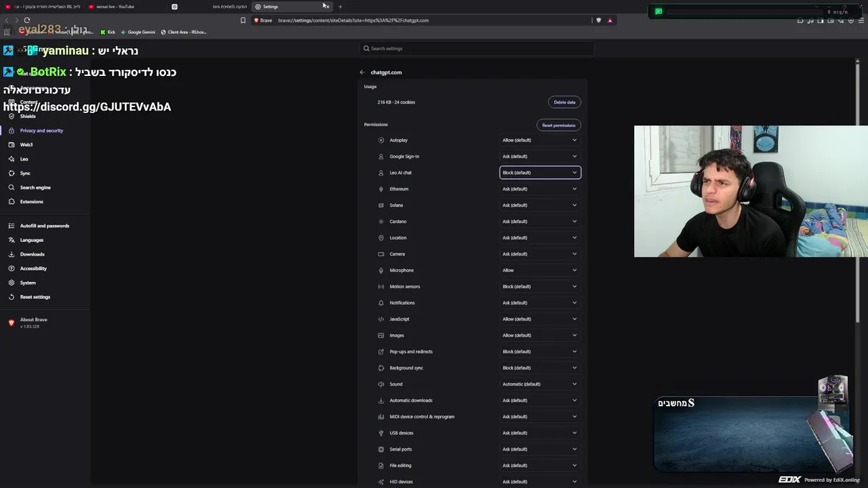Click the Brave Shields icon in address bar
The height and width of the screenshot is (488, 868).
tap(598, 20)
